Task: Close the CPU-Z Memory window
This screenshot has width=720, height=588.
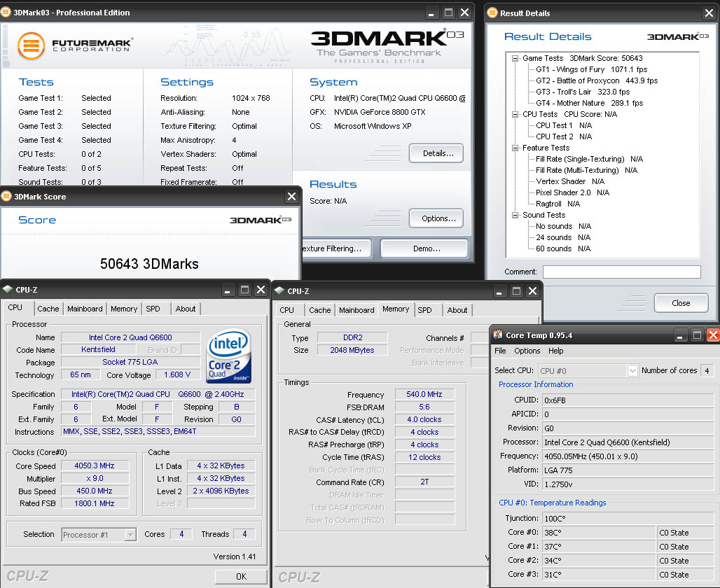Action: (533, 291)
